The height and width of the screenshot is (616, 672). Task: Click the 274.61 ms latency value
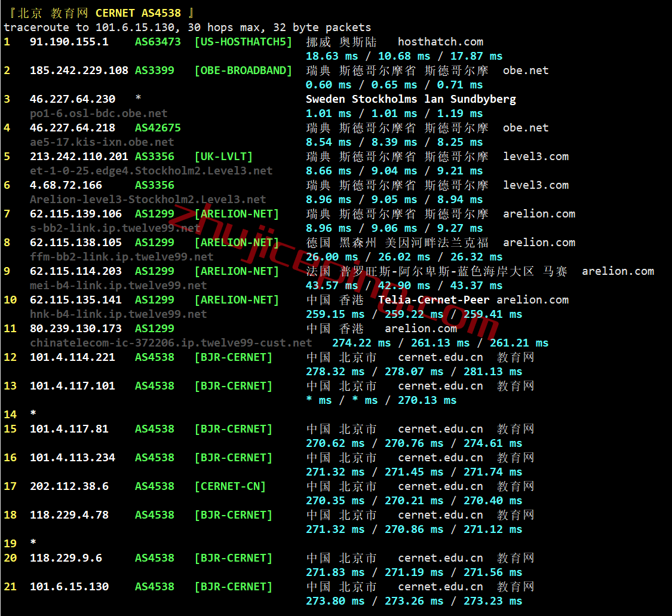(493, 444)
